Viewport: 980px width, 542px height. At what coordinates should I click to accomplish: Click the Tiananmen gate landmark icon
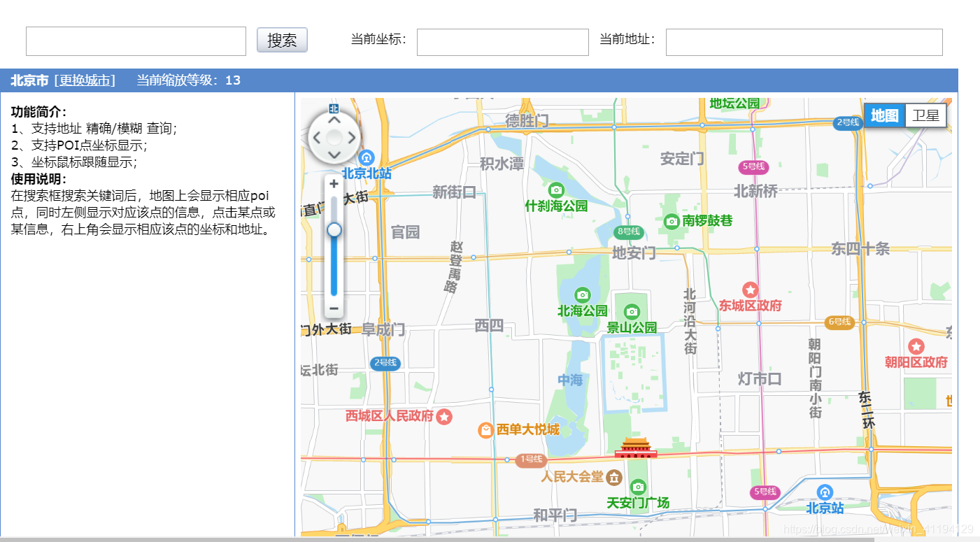point(636,448)
